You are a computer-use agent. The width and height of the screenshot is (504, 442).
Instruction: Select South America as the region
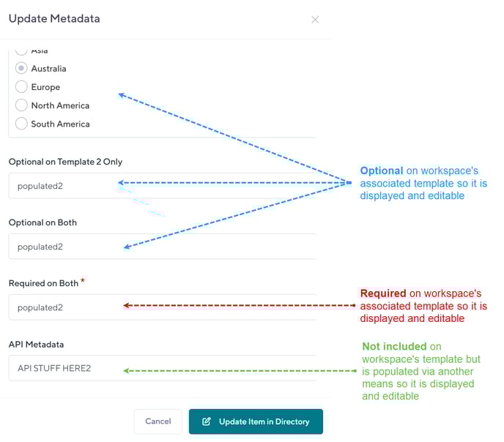(x=22, y=124)
